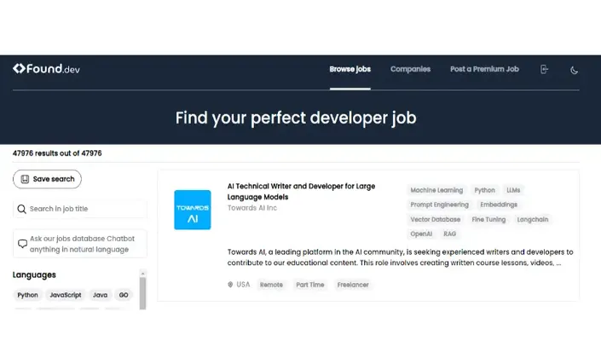
Task: Click the jobs database Chatbot input box
Action: 80,244
